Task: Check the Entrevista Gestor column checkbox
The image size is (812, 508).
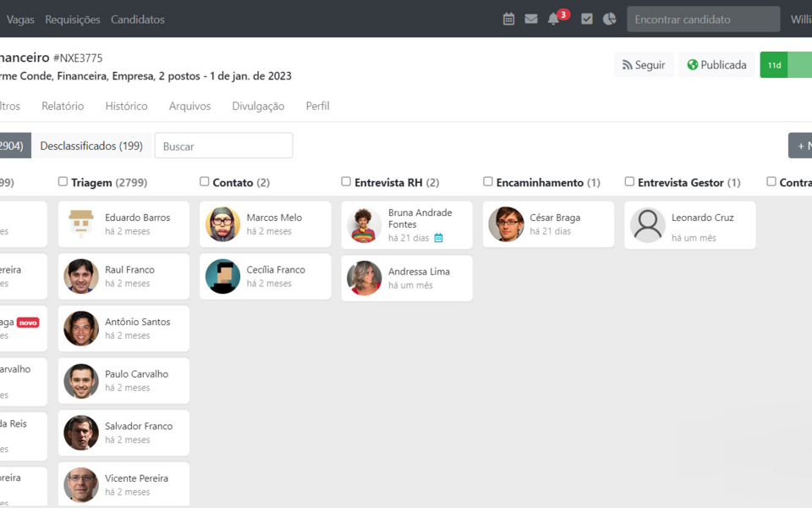Action: (x=629, y=181)
